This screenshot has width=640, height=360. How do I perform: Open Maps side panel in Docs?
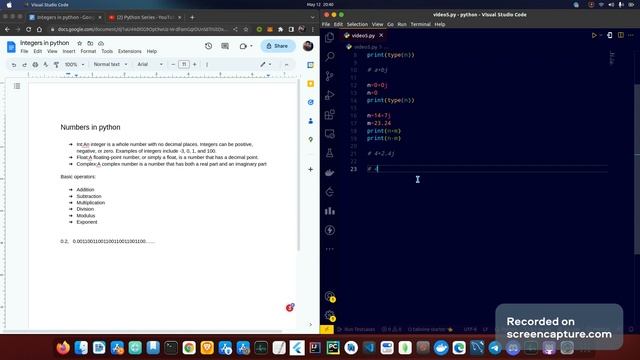tap(310, 140)
